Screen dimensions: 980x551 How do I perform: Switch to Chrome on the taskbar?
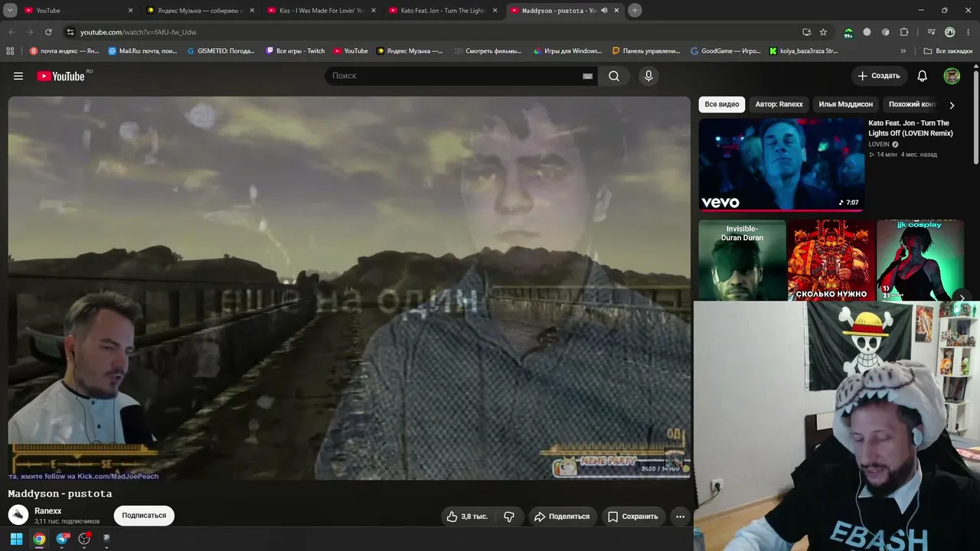[x=39, y=539]
